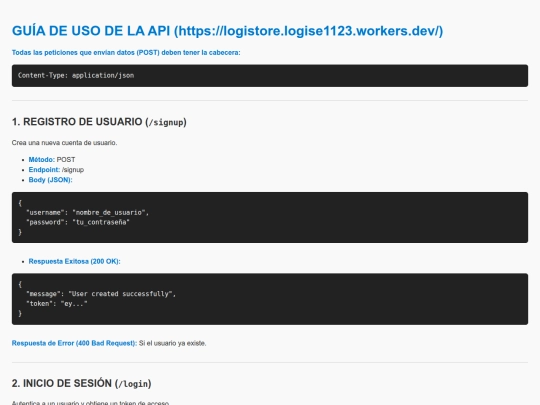Click the text 'Si el usuario ya existe.'

point(173,343)
